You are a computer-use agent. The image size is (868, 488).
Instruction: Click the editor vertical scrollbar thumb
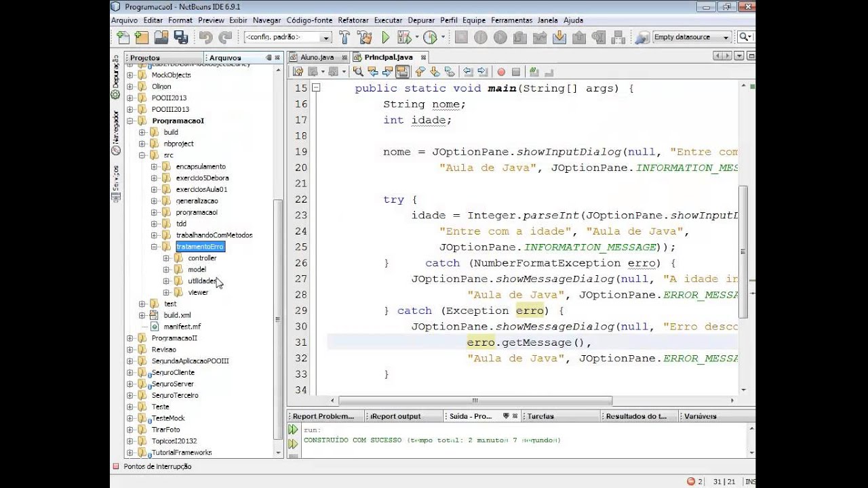point(744,251)
